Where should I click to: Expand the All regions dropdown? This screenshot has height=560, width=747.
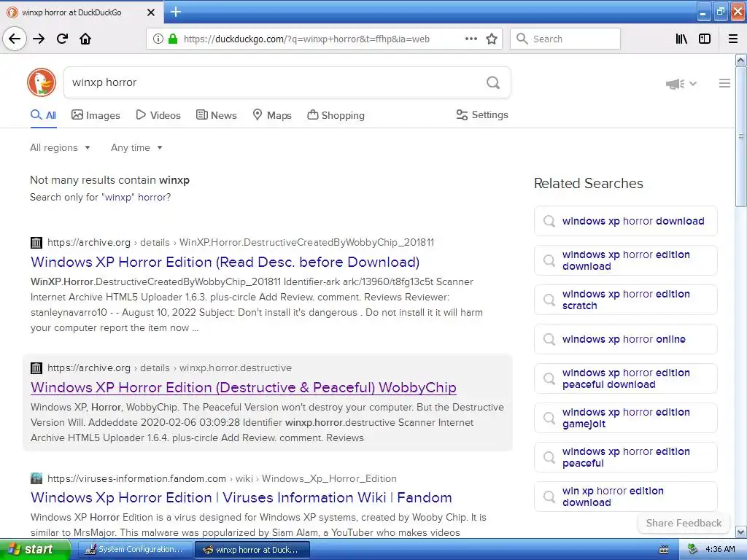pos(60,147)
